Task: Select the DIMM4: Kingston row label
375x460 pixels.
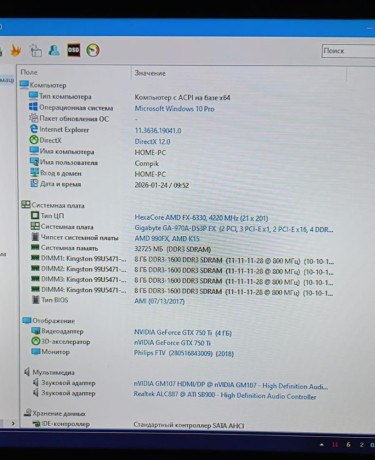Action: (83, 289)
